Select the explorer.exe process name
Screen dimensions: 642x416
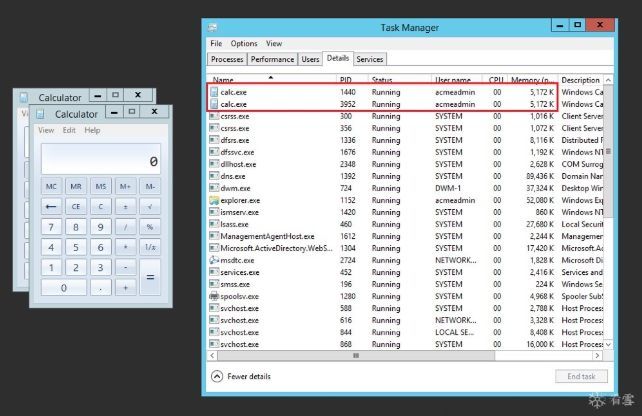point(240,200)
